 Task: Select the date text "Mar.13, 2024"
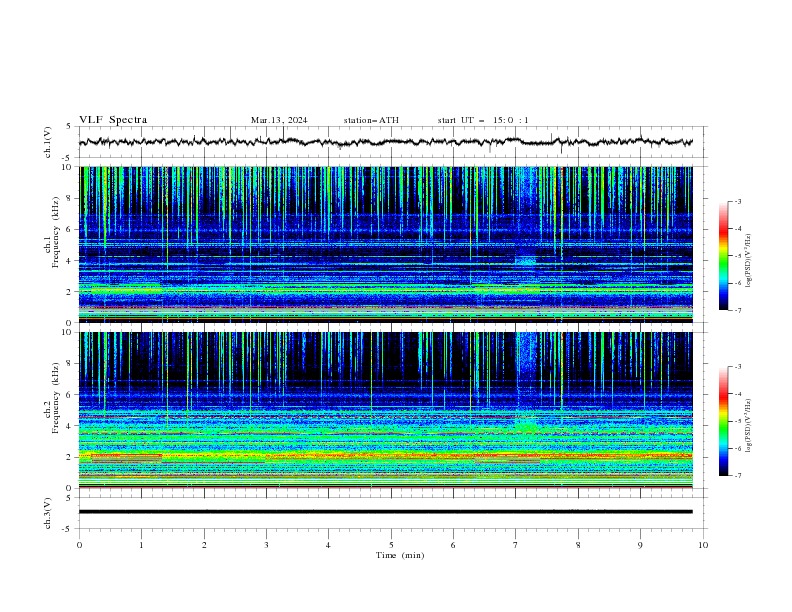coord(279,120)
